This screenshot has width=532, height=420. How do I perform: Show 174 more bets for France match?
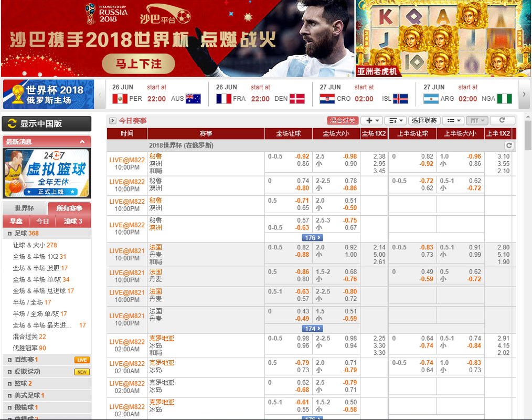[x=312, y=329]
